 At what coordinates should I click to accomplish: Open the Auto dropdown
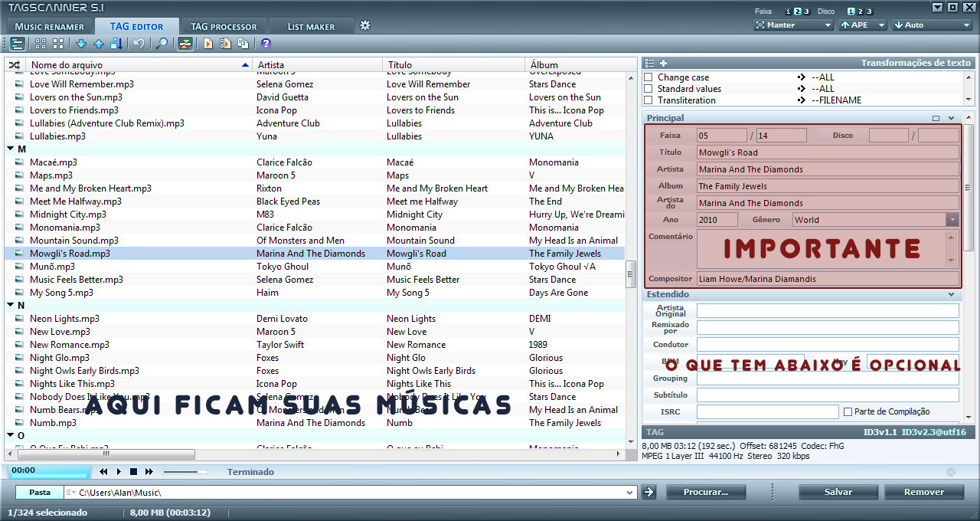click(x=932, y=25)
